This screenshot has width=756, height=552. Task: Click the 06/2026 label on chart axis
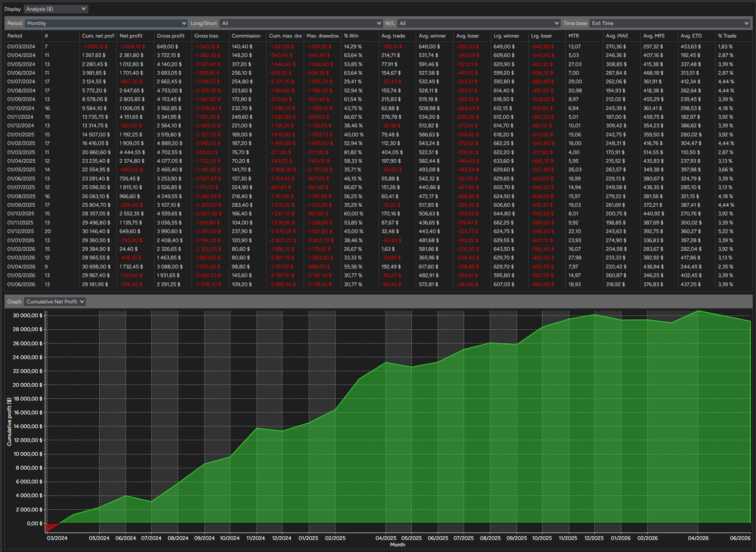click(740, 538)
